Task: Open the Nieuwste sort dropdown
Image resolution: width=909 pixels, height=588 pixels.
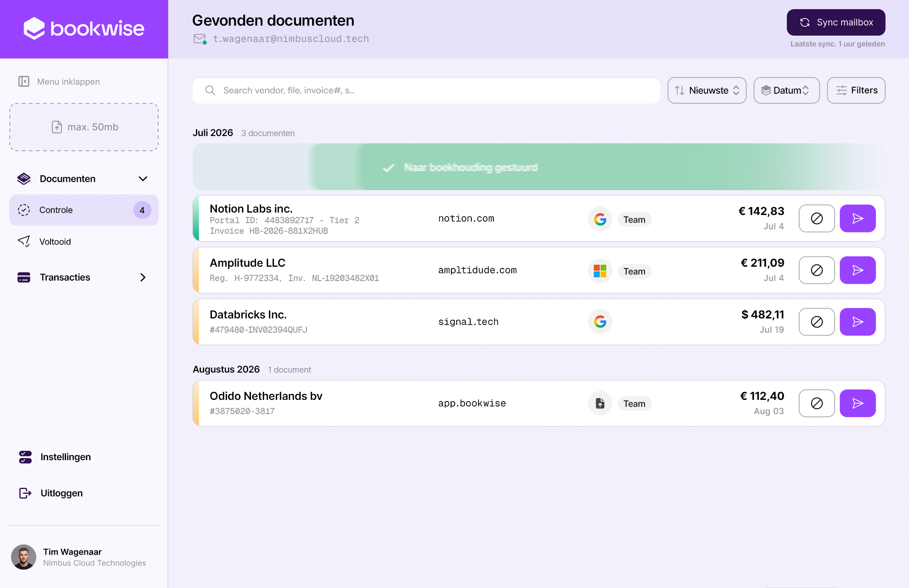Action: [x=707, y=90]
